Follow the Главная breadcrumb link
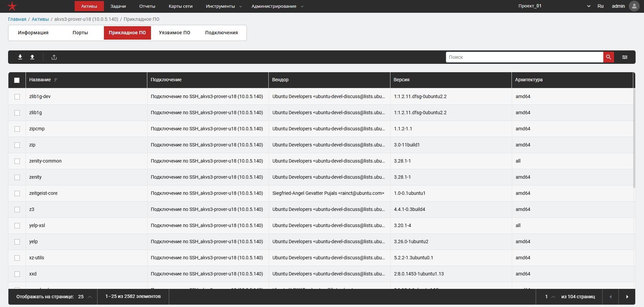 coord(17,19)
